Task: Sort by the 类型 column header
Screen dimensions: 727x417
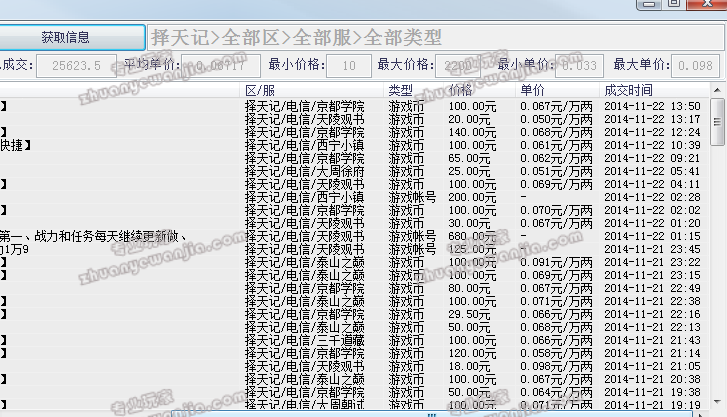Action: click(x=413, y=90)
